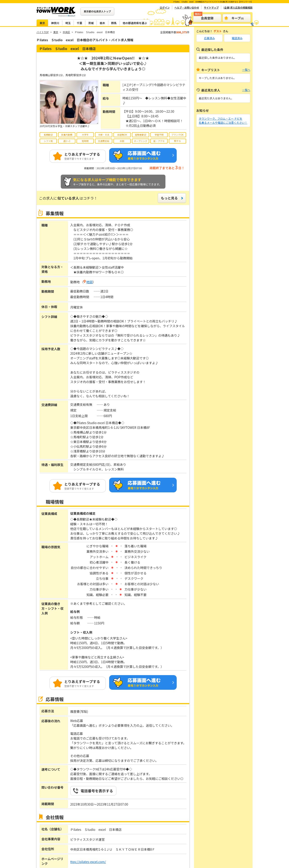Select the 茨城 tab
Screen dimensions: 289x868
pos(91,23)
